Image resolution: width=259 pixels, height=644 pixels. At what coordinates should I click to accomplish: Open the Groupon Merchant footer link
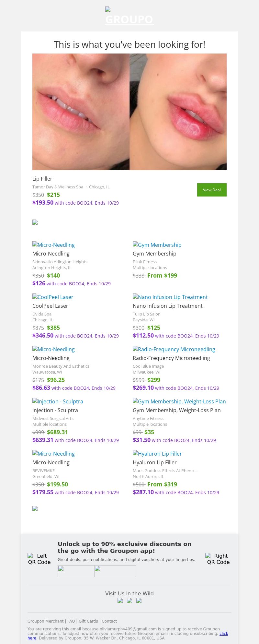[45, 621]
